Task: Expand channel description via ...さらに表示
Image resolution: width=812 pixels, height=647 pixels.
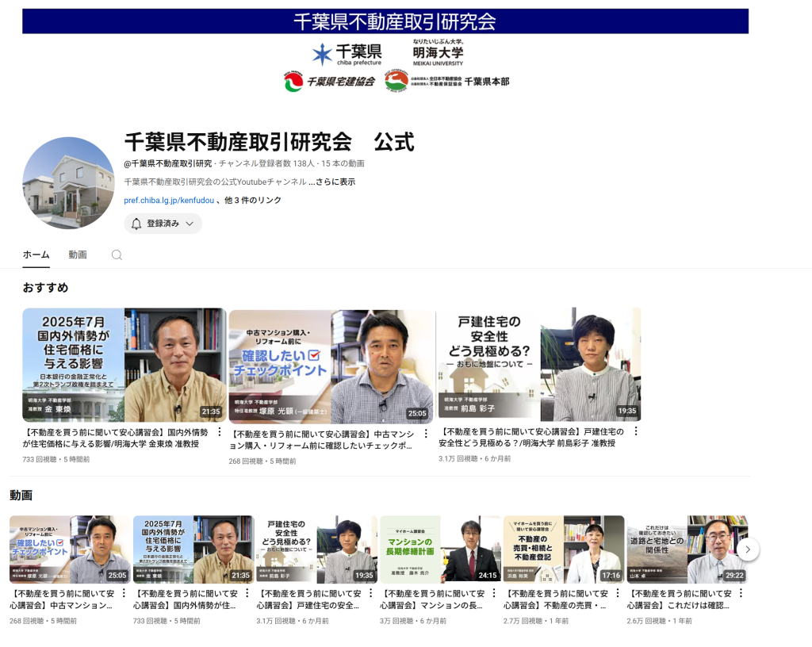Action: pyautogui.click(x=332, y=182)
